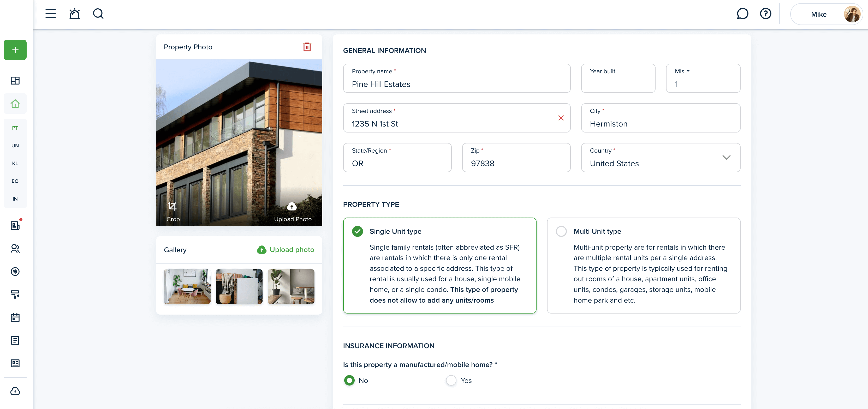Edit the Property name field
The width and height of the screenshot is (868, 409).
(457, 78)
